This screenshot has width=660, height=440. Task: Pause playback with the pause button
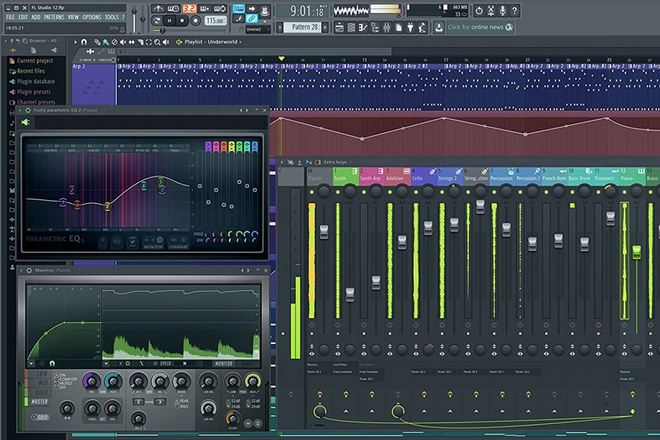pyautogui.click(x=169, y=20)
